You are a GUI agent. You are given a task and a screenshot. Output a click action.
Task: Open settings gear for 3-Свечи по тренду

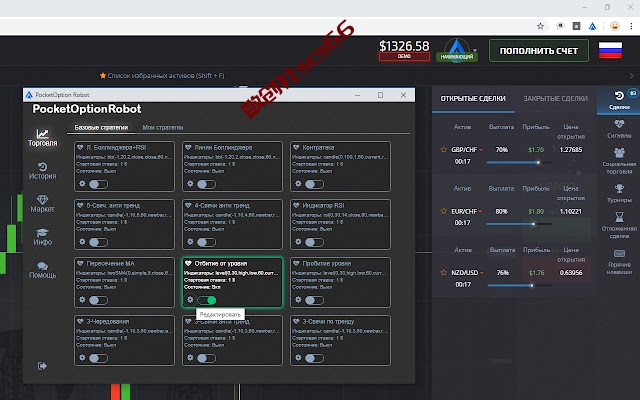pos(298,358)
